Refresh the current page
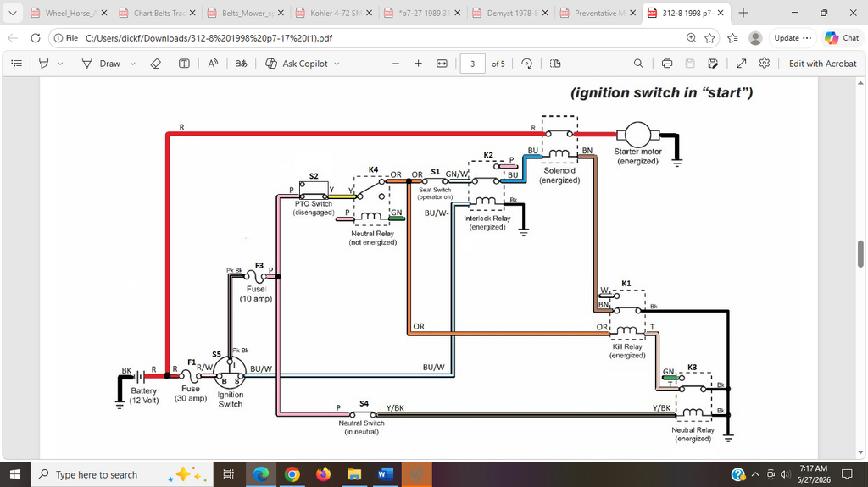868x487 pixels. 36,38
